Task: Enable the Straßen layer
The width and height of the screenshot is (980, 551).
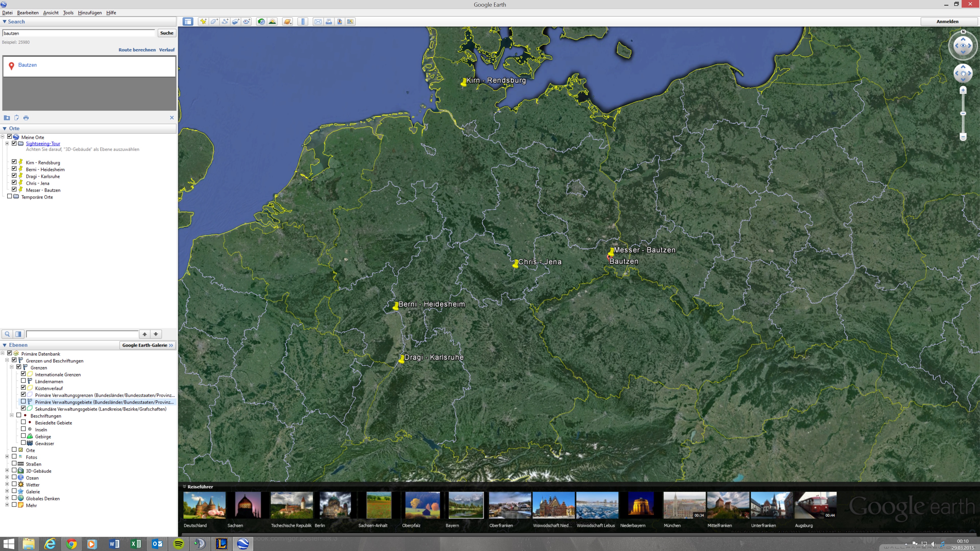Action: point(14,464)
